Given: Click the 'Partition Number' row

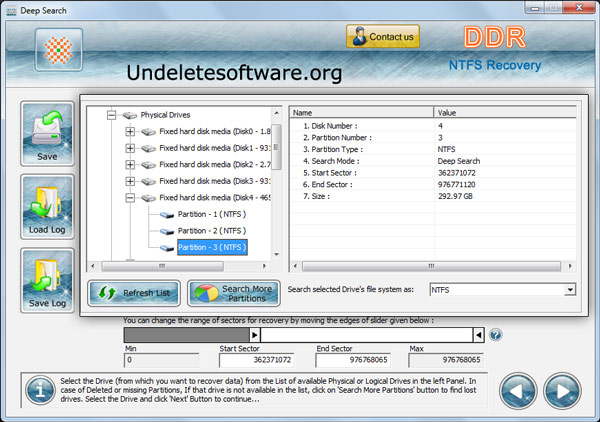Looking at the screenshot, I should point(433,138).
